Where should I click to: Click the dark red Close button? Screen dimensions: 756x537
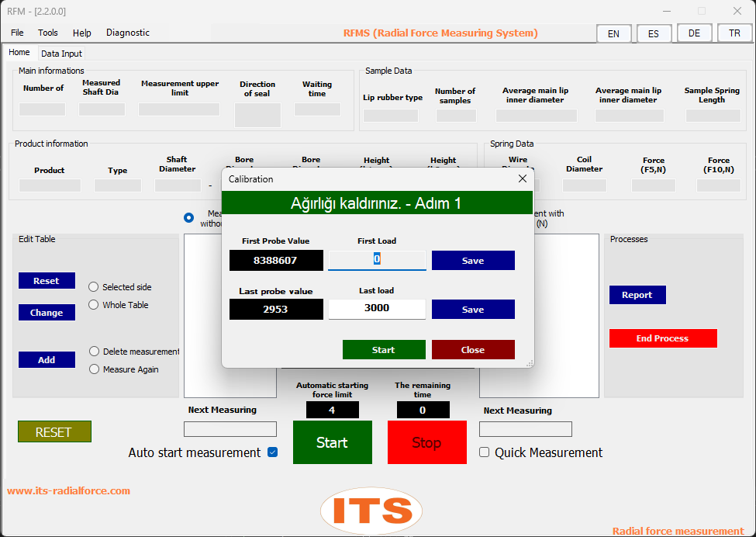click(473, 350)
